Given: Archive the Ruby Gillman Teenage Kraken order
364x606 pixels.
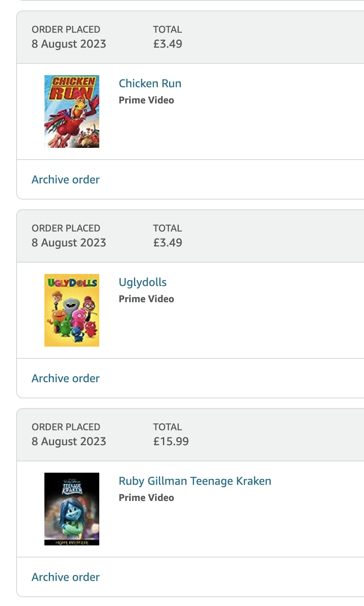Looking at the screenshot, I should (x=65, y=577).
